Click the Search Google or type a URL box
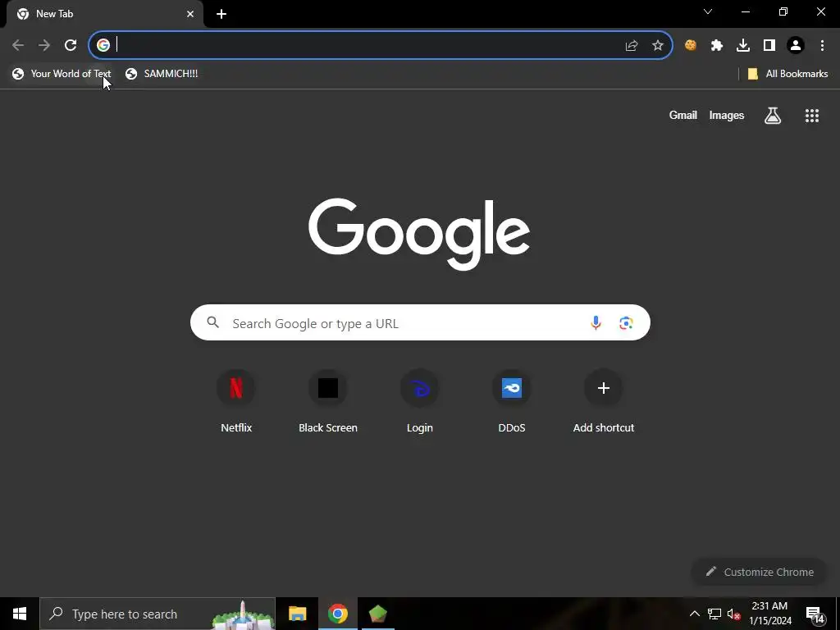This screenshot has height=630, width=840. 420,322
